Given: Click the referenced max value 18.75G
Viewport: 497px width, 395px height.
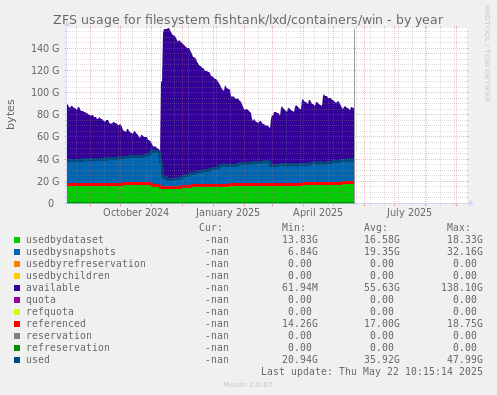Looking at the screenshot, I should (x=465, y=324).
